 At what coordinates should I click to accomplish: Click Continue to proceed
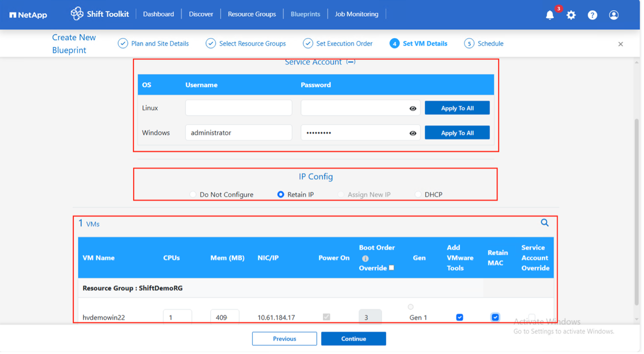[353, 339]
